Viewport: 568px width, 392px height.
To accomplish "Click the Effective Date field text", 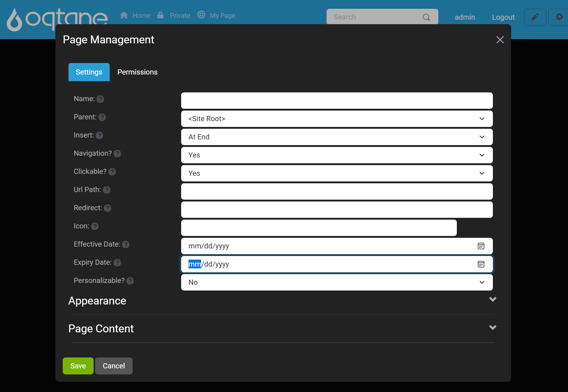I will coord(209,246).
